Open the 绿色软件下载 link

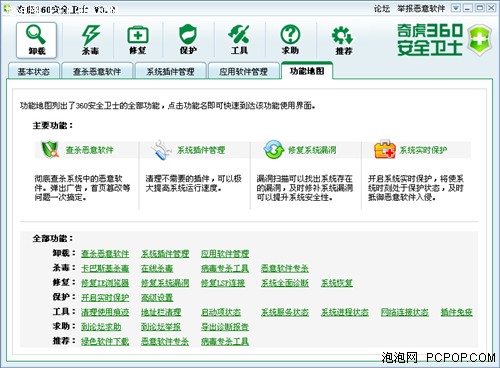pyautogui.click(x=105, y=341)
